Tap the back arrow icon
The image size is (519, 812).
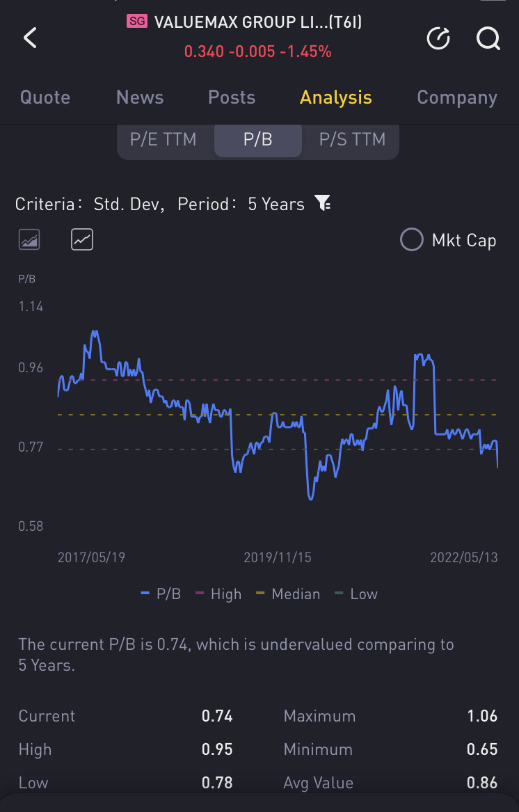pyautogui.click(x=30, y=38)
